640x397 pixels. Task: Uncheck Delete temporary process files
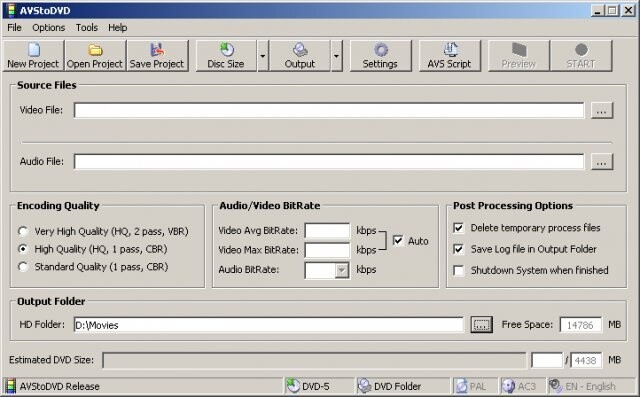(x=459, y=228)
